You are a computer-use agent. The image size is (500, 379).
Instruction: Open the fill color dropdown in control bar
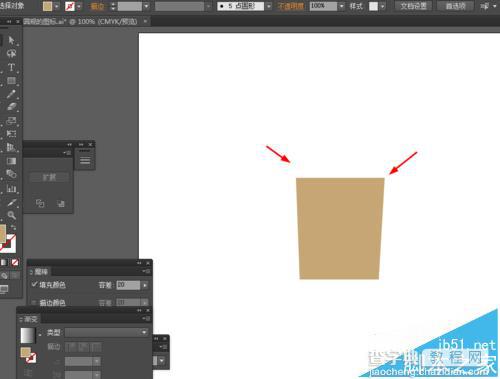(x=57, y=6)
